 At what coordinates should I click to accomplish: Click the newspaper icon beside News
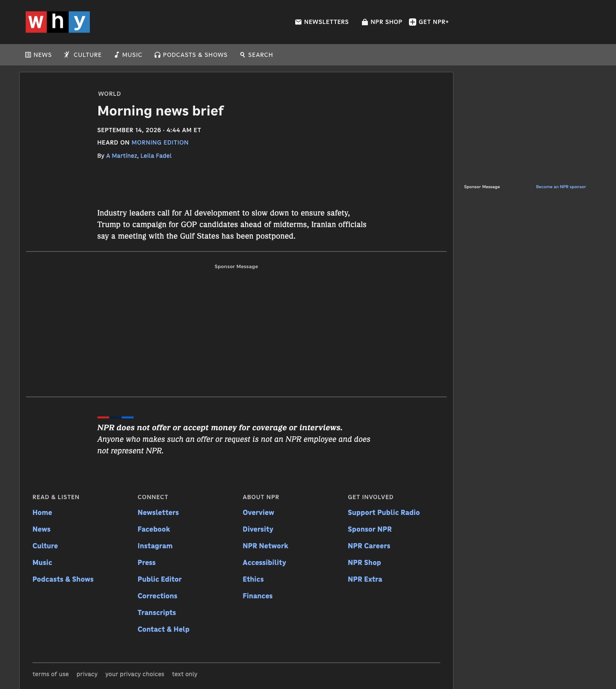(x=28, y=55)
